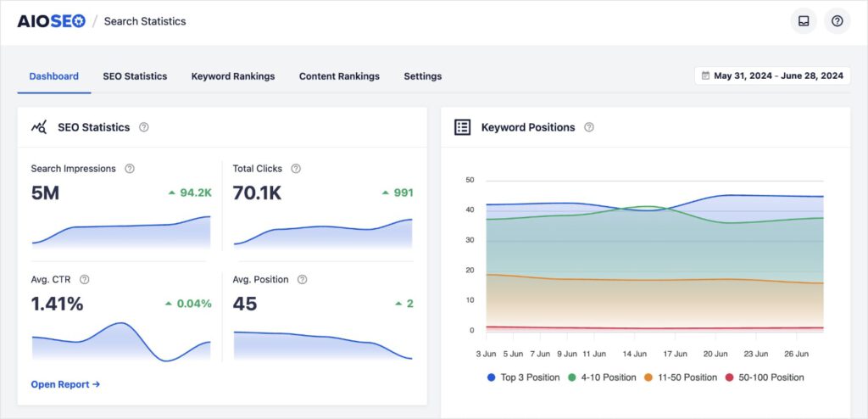Open the SEO Statistics tab
This screenshot has height=419, width=868.
[135, 76]
